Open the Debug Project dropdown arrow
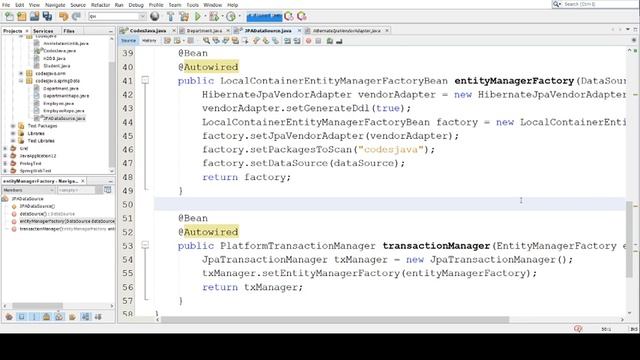Screen dimensions: 640x360 pyautogui.click(x=222, y=16)
